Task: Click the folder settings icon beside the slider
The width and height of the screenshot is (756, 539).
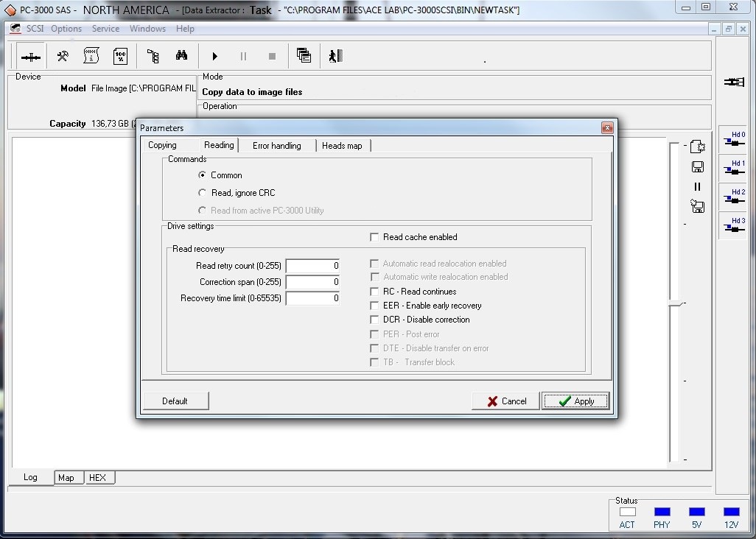Action: [698, 147]
